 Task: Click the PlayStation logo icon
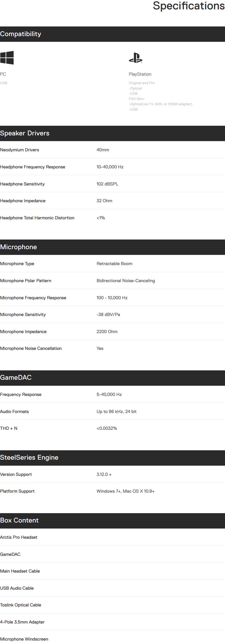click(x=136, y=58)
